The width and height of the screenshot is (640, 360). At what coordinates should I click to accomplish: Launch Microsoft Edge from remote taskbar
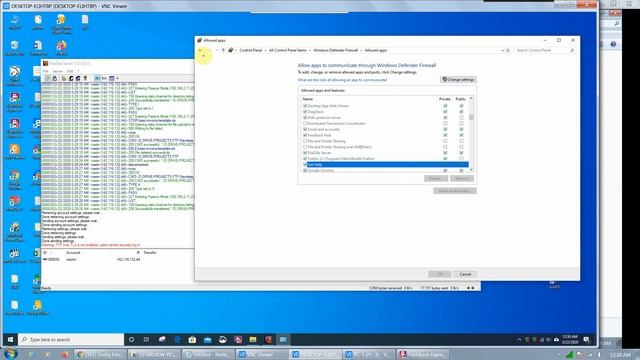point(177,340)
